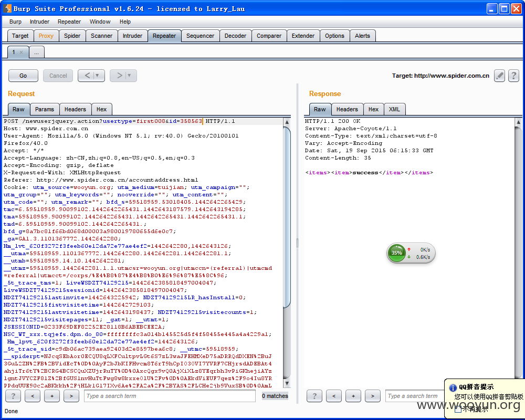The width and height of the screenshot is (525, 420).
Task: Click the Go button to send the request
Action: (x=23, y=76)
